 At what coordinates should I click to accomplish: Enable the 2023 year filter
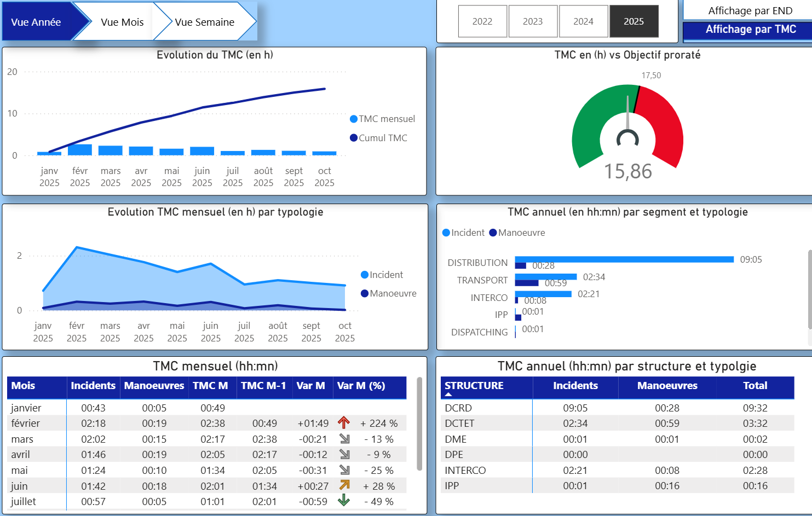(533, 21)
